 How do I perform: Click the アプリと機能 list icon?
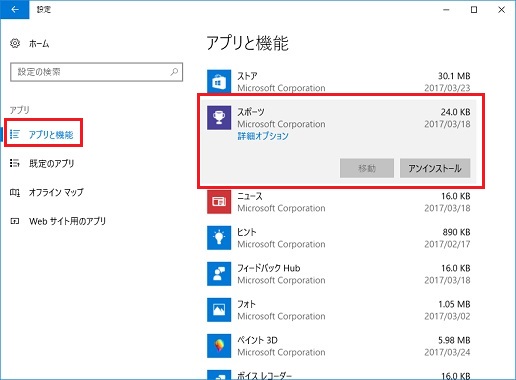(15, 134)
